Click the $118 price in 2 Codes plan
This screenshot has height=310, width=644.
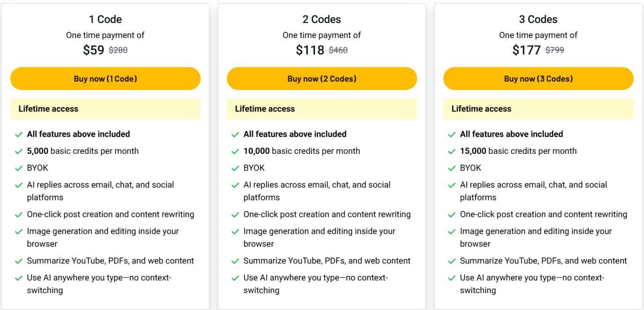pos(310,49)
